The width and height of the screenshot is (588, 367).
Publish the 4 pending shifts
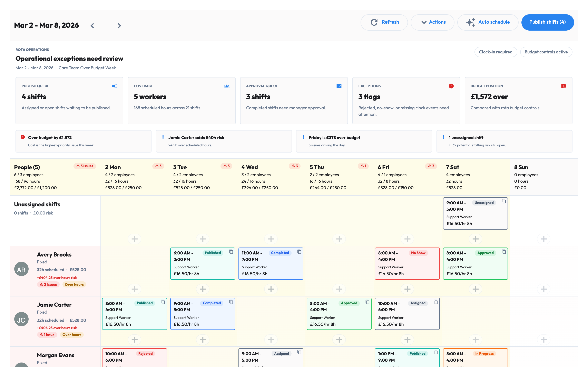click(x=548, y=22)
